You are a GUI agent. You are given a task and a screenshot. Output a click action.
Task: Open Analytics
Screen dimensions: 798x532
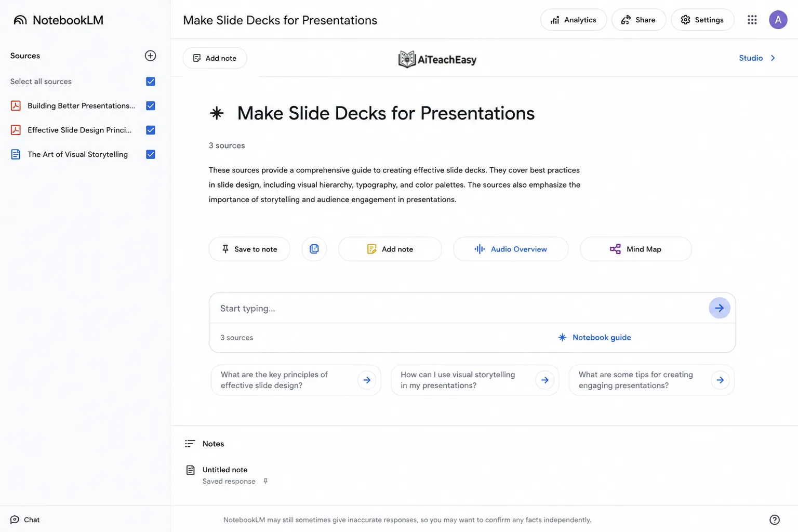click(x=574, y=20)
